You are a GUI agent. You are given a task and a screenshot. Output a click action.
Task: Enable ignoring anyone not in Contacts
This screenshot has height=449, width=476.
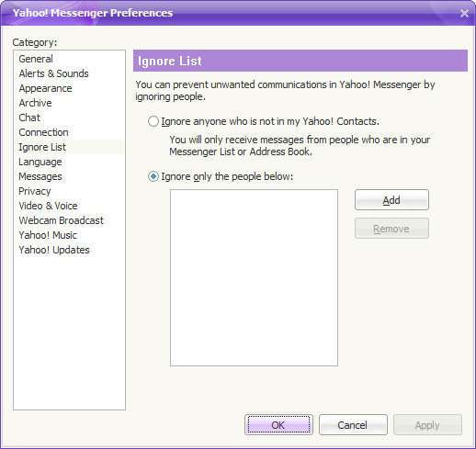click(153, 121)
